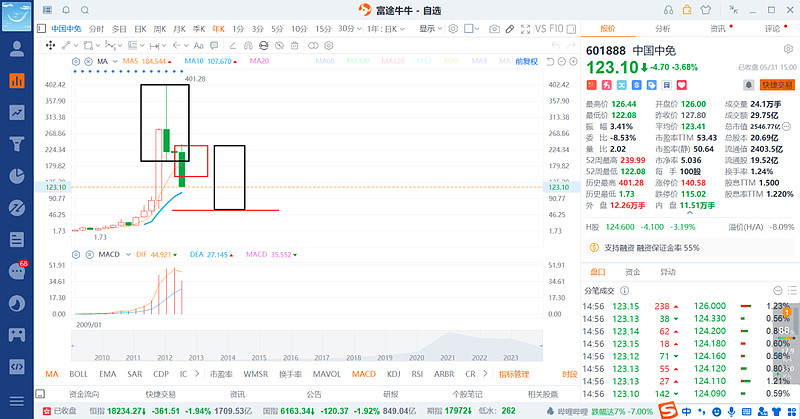
Task: Open the pie chart assets icon
Action: (16, 176)
